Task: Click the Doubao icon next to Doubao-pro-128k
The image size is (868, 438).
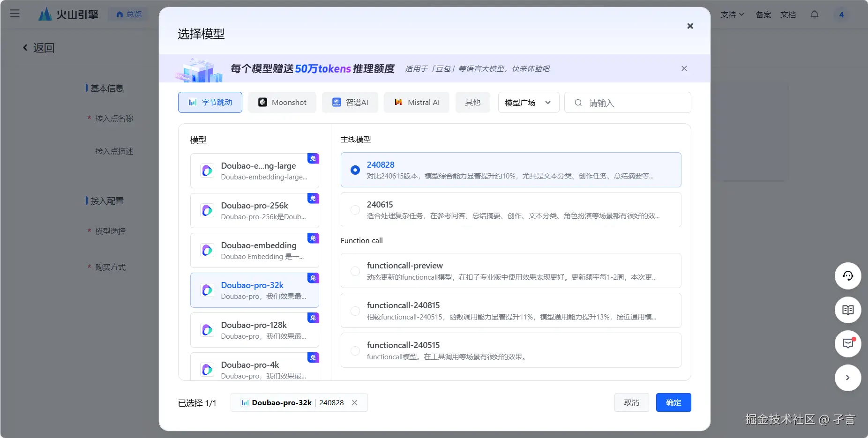Action: pyautogui.click(x=207, y=330)
